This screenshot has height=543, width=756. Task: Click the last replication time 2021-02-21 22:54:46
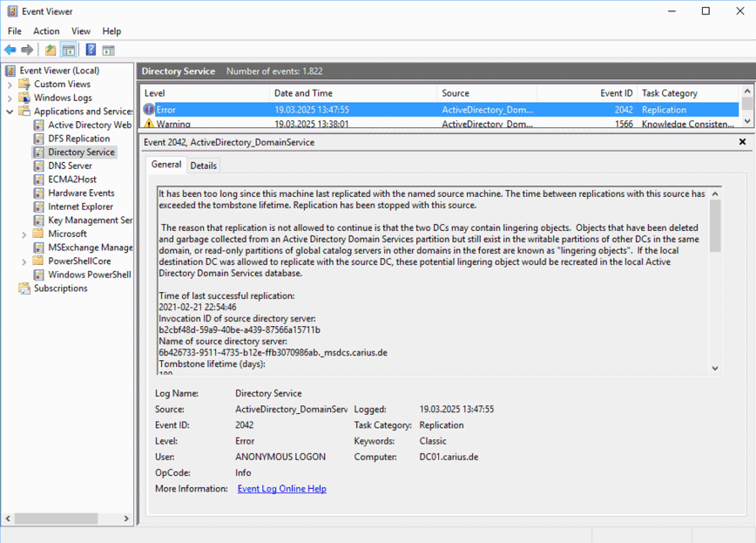pyautogui.click(x=198, y=307)
